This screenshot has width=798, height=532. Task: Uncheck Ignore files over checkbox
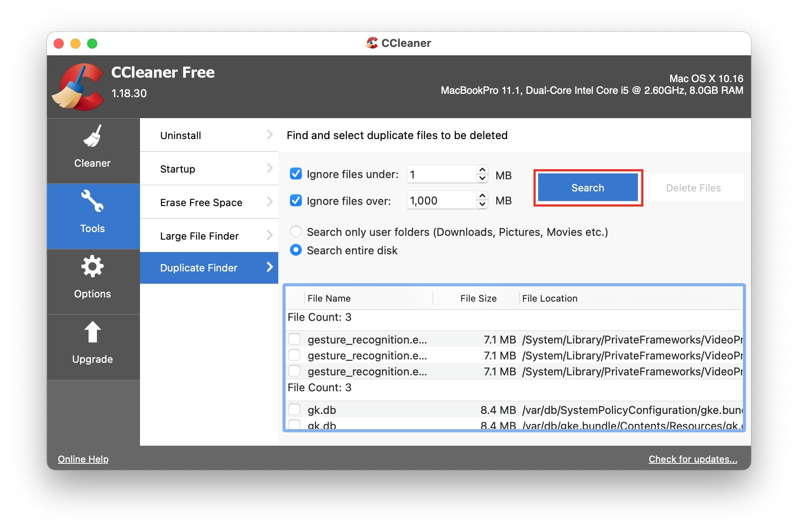coord(296,201)
